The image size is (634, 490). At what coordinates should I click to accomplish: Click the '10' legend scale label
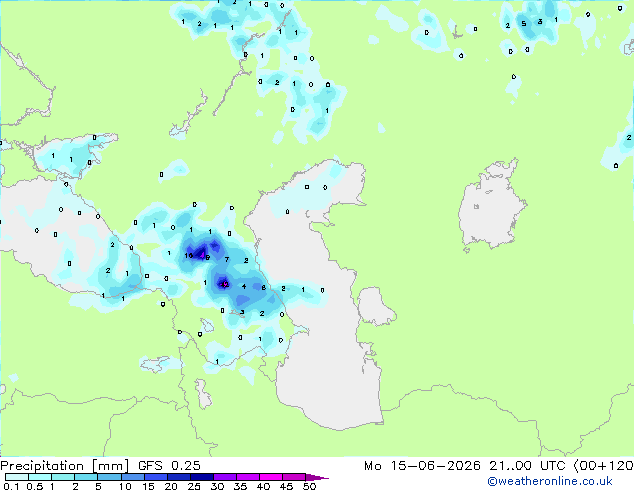(125, 486)
